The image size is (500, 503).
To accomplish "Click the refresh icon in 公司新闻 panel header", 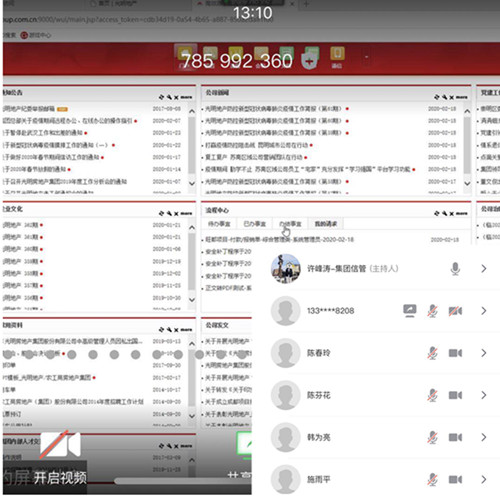I will point(437,97).
